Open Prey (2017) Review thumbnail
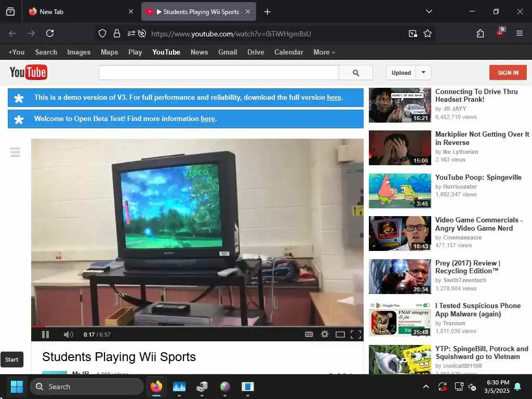This screenshot has width=532, height=399. 400,276
